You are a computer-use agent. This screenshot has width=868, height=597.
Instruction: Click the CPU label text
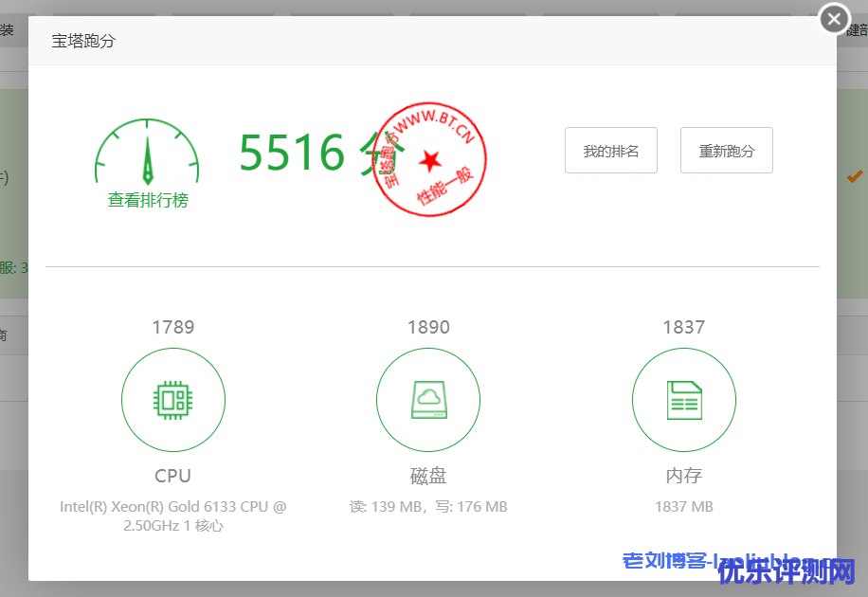click(172, 476)
